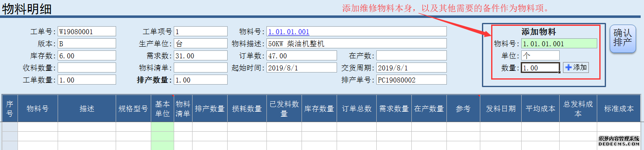Click the blue plus 添加 button
This screenshot has width=644, height=150.
click(x=576, y=67)
